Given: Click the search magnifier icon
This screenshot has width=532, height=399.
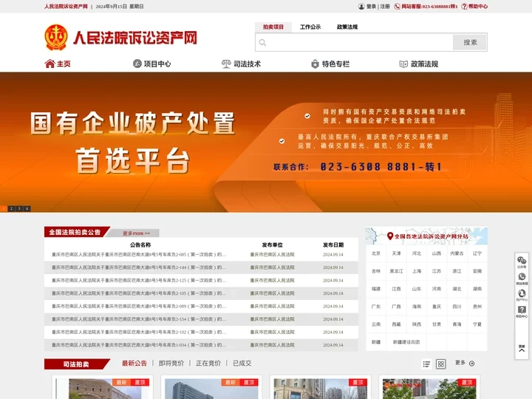Looking at the screenshot, I should [x=262, y=42].
